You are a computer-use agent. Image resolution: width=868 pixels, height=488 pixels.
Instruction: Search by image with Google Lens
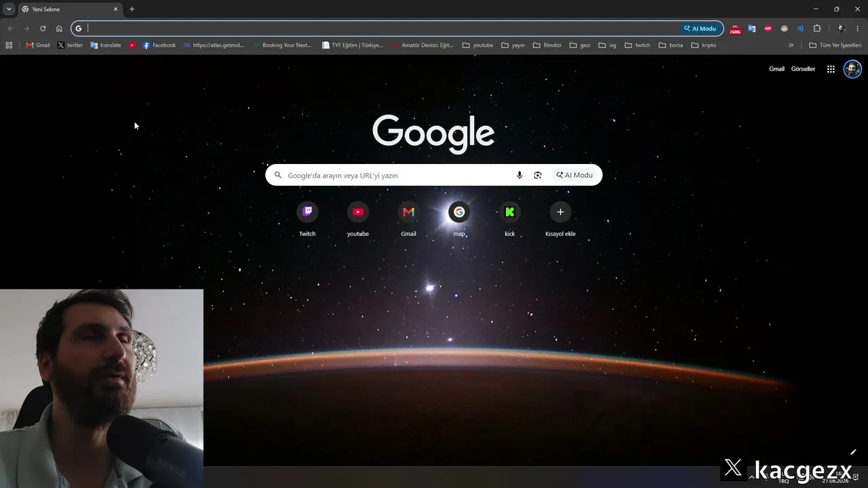click(x=538, y=175)
